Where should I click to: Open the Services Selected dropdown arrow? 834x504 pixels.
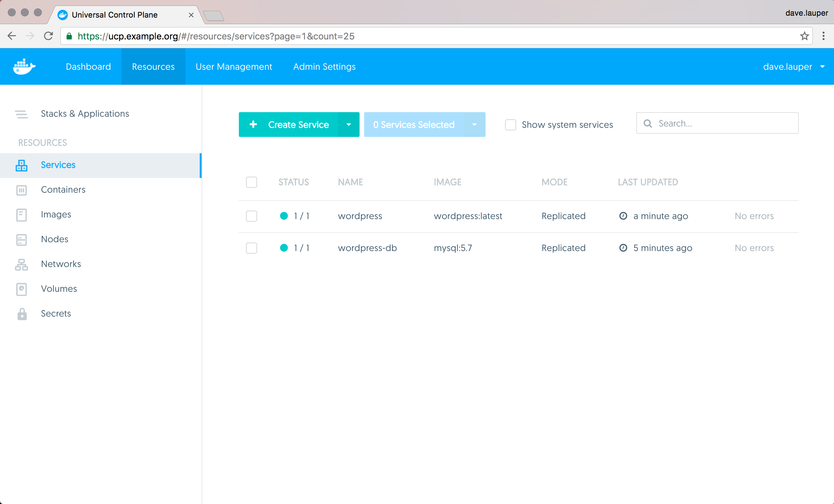pos(474,125)
